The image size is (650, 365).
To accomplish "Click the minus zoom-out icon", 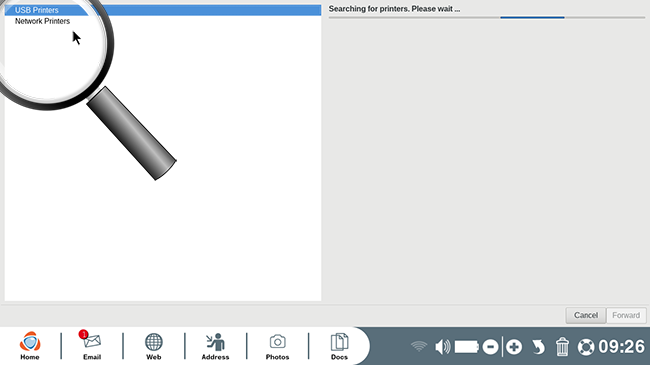I will click(490, 346).
